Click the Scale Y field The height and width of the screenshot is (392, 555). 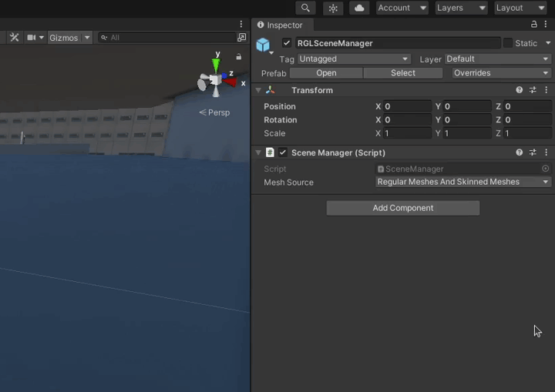click(467, 133)
